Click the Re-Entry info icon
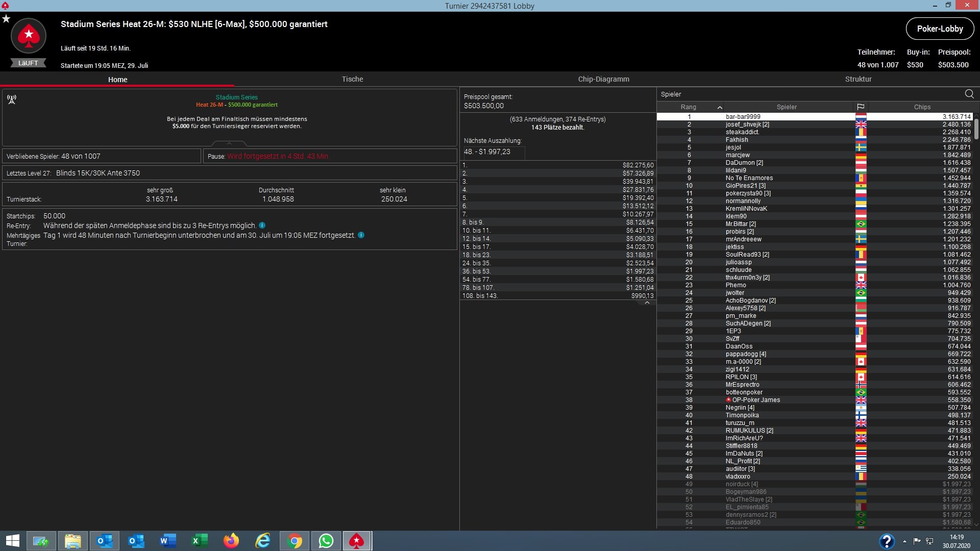980x551 pixels. pos(262,226)
